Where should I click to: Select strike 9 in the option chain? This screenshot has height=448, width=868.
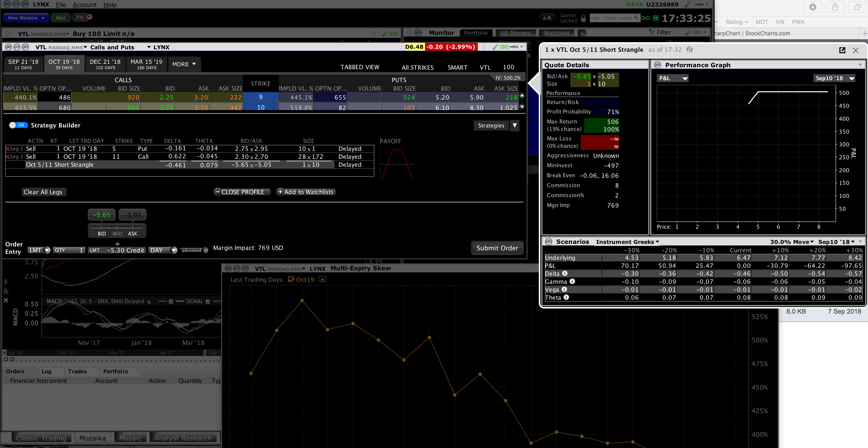pos(260,97)
